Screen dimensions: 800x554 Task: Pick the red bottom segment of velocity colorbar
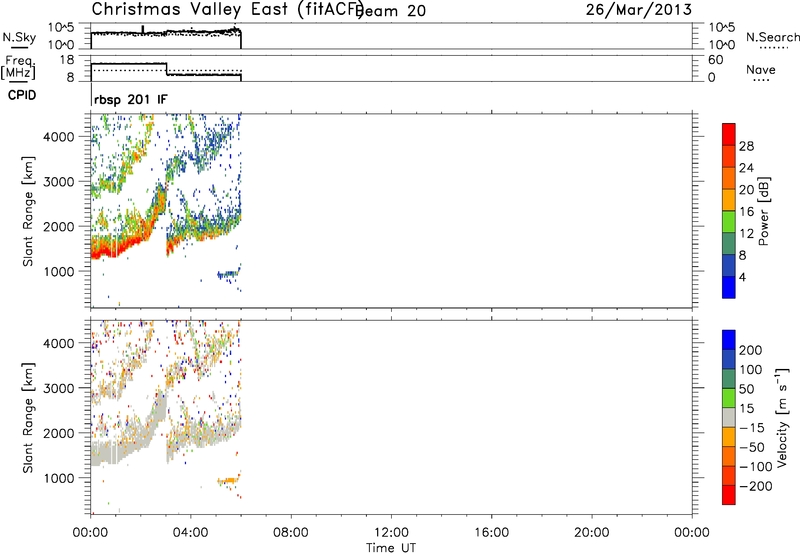coord(729,495)
